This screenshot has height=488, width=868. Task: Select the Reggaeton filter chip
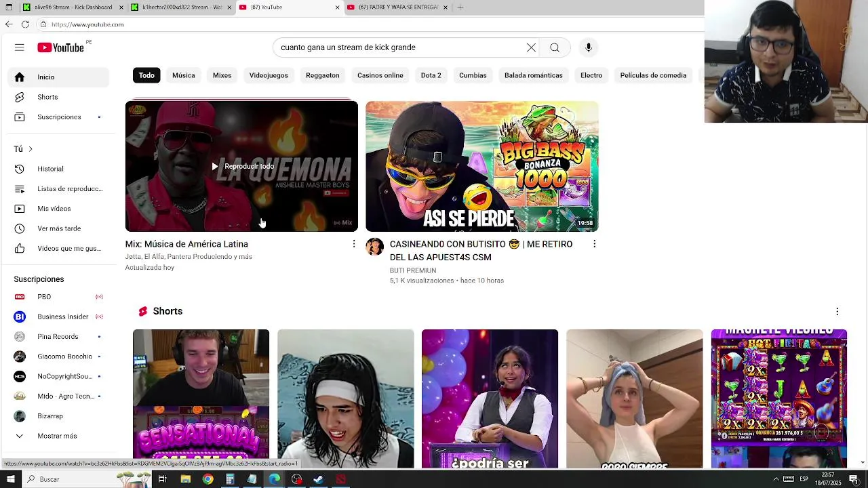(322, 75)
